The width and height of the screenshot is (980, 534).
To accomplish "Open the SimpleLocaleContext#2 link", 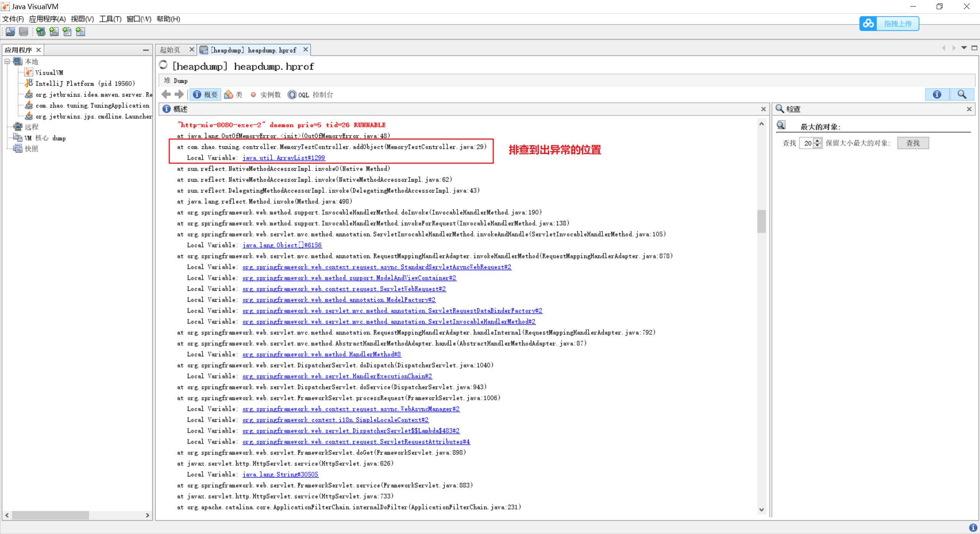I will pos(335,420).
